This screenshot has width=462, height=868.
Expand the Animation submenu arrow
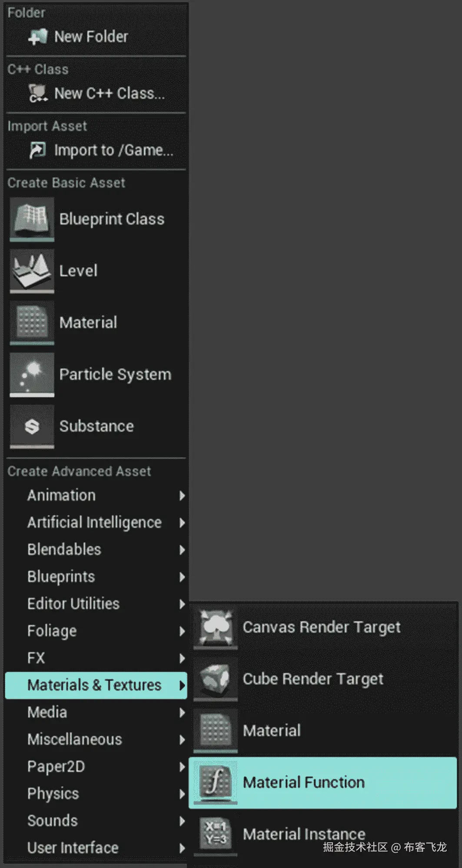[x=182, y=496]
